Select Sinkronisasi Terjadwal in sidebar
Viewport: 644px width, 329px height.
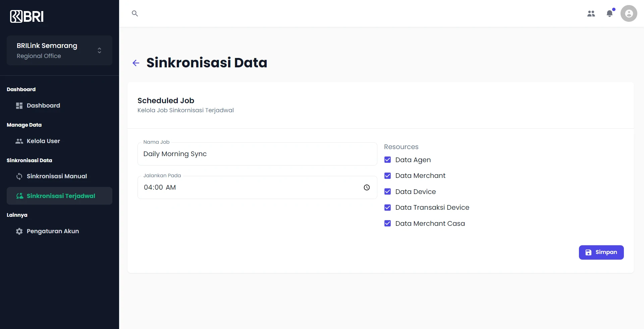coord(60,196)
